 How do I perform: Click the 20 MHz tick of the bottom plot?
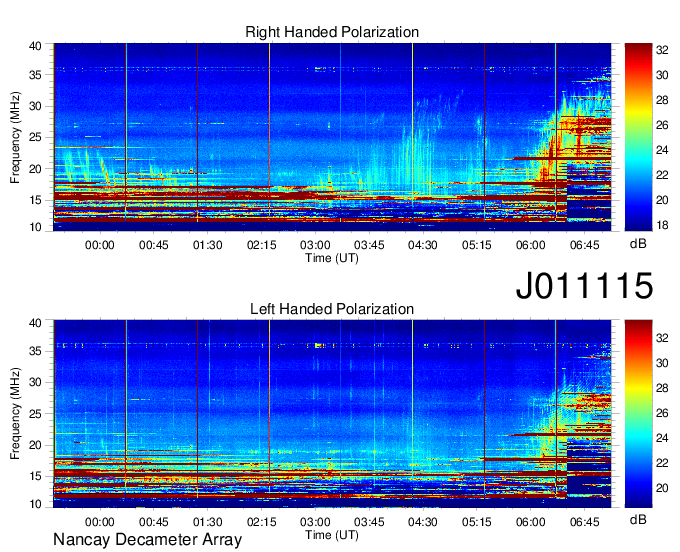[35, 445]
